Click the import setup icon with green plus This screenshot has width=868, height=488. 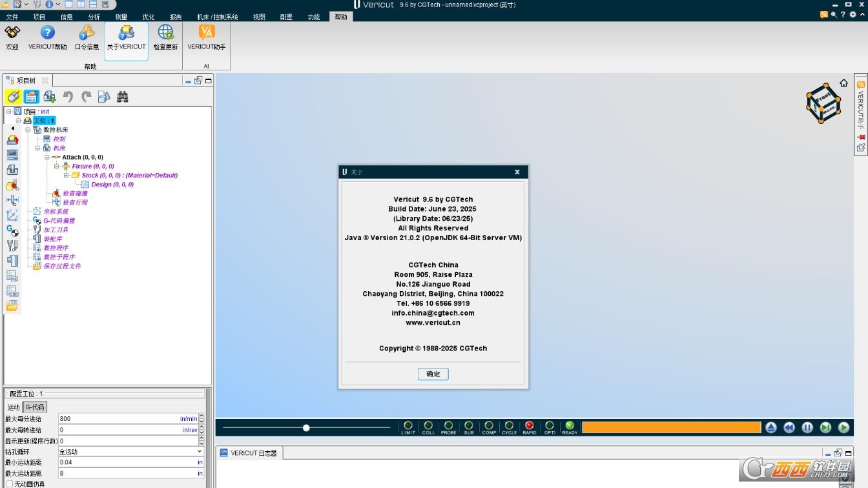50,97
